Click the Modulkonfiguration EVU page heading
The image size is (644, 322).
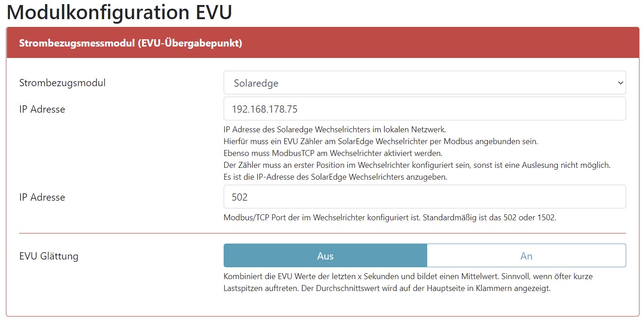click(119, 12)
